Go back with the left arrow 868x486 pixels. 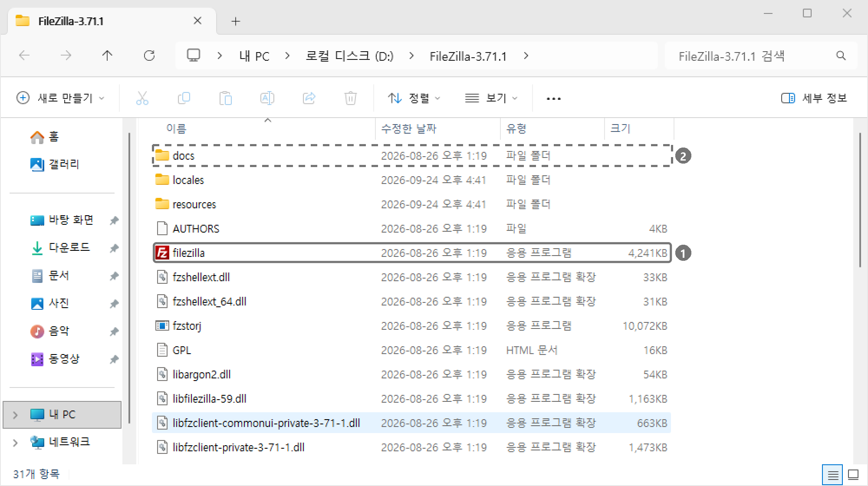[x=24, y=56]
